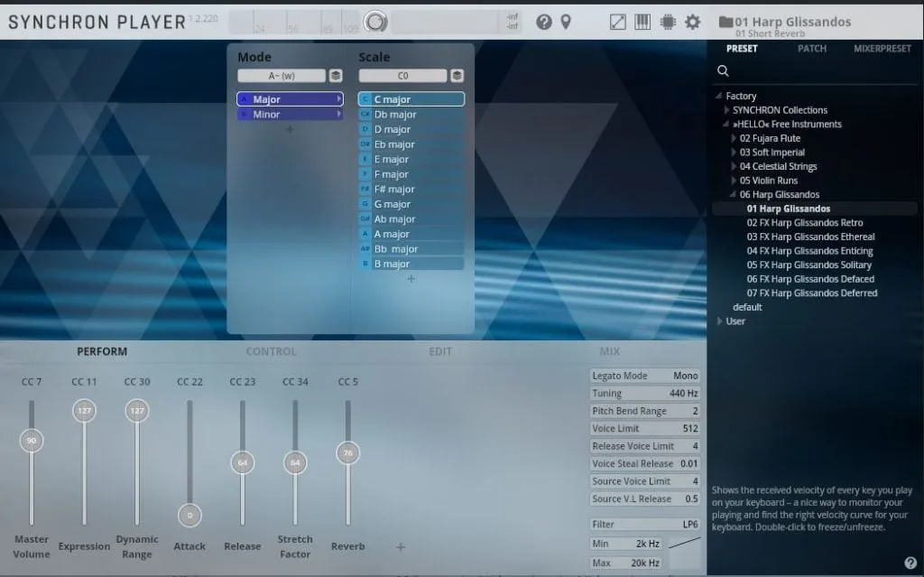
Task: Click the scale/resize window icon
Action: coord(617,20)
